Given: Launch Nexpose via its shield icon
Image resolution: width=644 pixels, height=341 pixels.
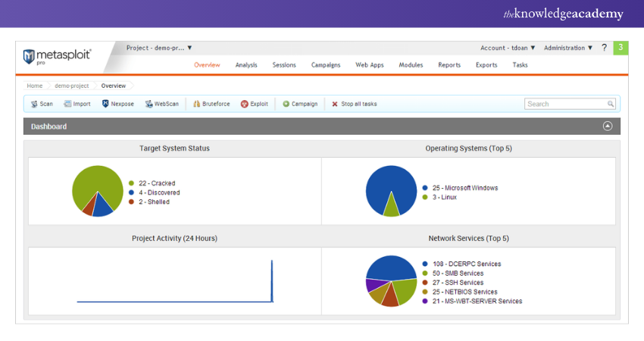Looking at the screenshot, I should click(x=105, y=104).
